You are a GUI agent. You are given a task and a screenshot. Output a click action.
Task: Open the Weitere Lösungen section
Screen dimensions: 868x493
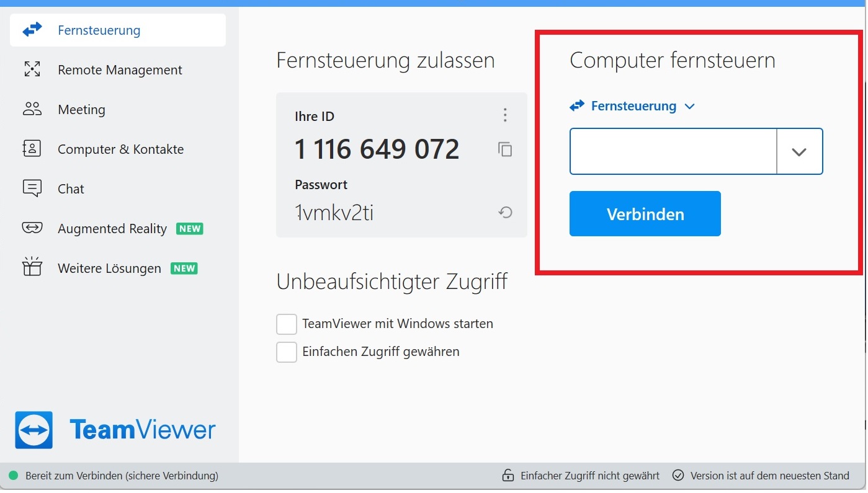118,268
